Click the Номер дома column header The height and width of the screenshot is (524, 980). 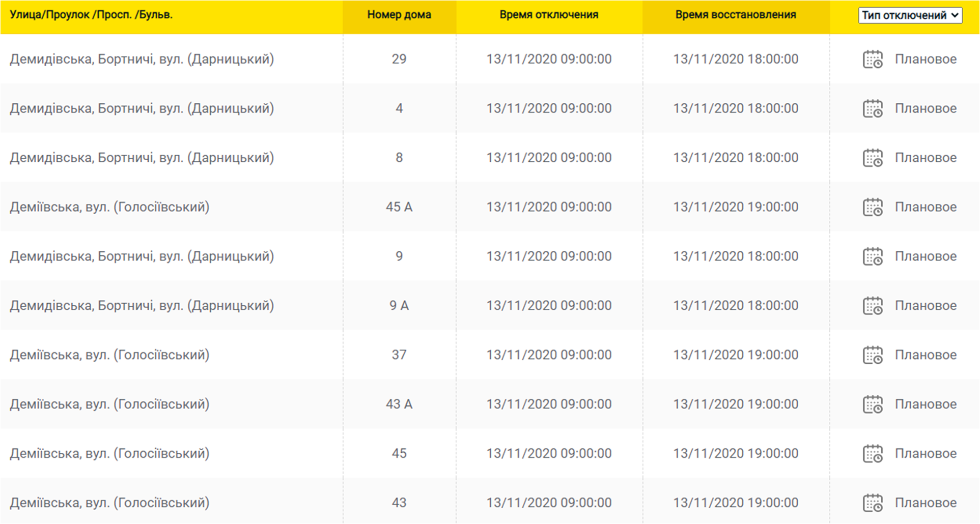pos(399,15)
